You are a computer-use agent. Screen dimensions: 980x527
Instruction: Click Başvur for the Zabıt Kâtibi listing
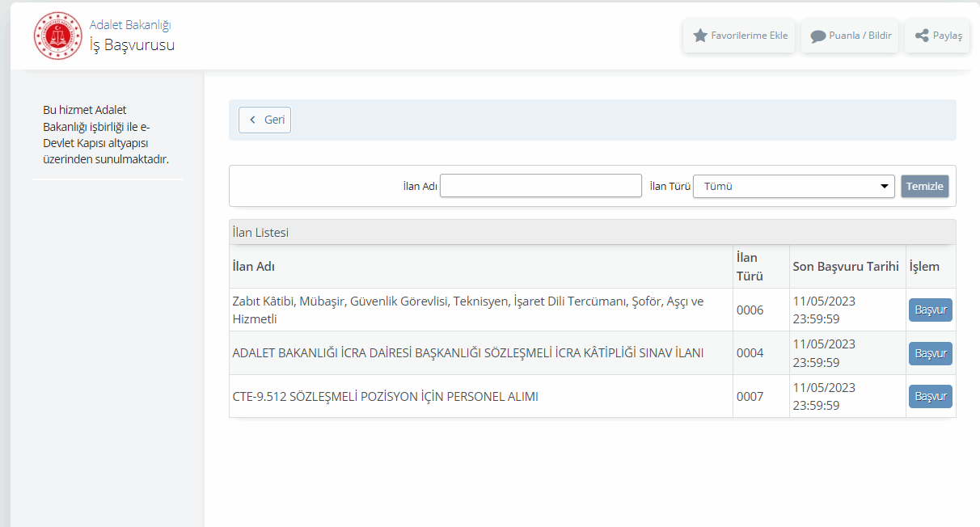(x=930, y=310)
